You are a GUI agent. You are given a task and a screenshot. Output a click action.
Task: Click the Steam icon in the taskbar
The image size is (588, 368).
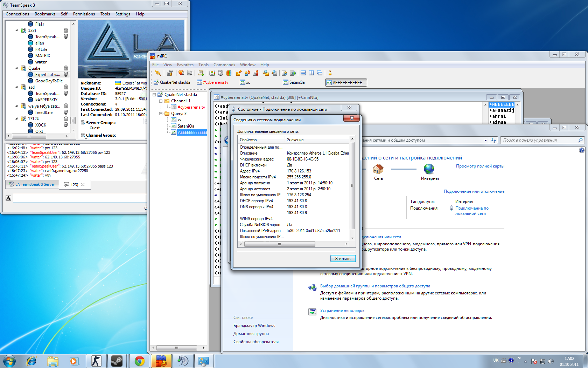[x=117, y=361]
